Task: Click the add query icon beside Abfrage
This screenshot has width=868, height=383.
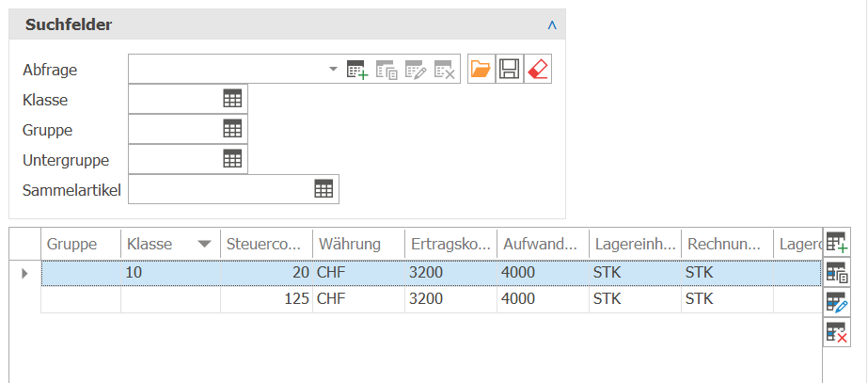Action: point(357,70)
